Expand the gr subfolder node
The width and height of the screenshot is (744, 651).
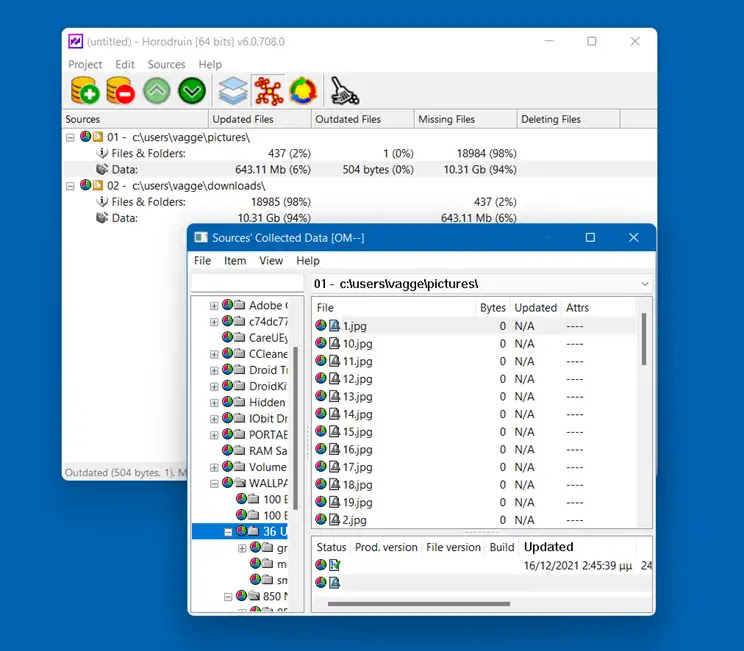point(242,549)
